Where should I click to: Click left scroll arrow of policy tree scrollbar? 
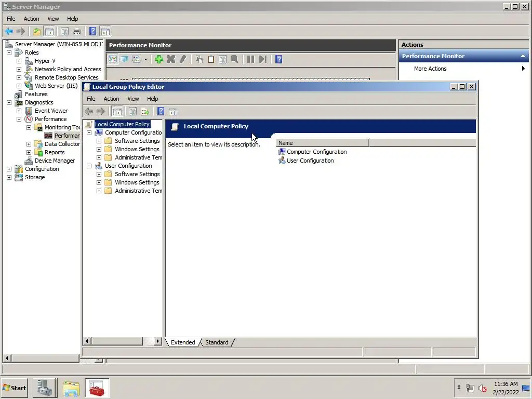87,341
